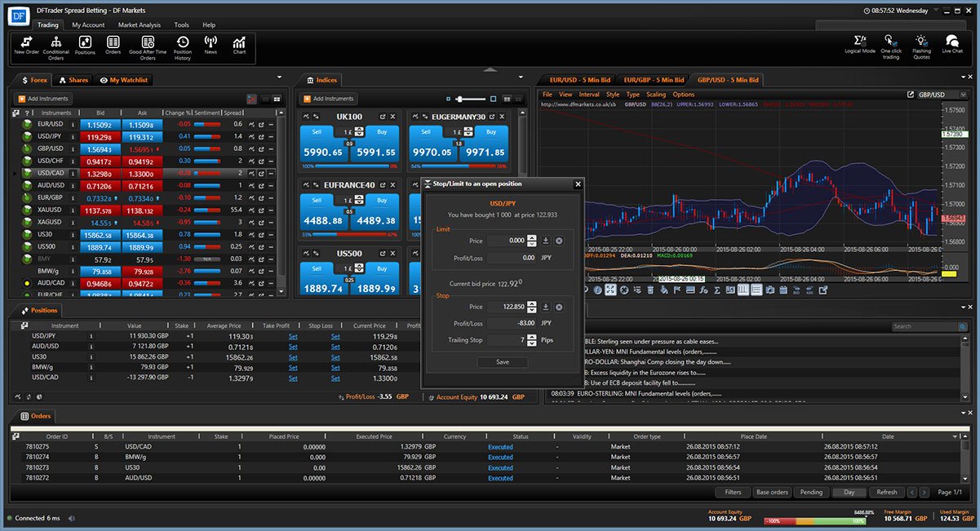The image size is (980, 531).
Task: Open the Chart toolbar icon
Action: 239,46
